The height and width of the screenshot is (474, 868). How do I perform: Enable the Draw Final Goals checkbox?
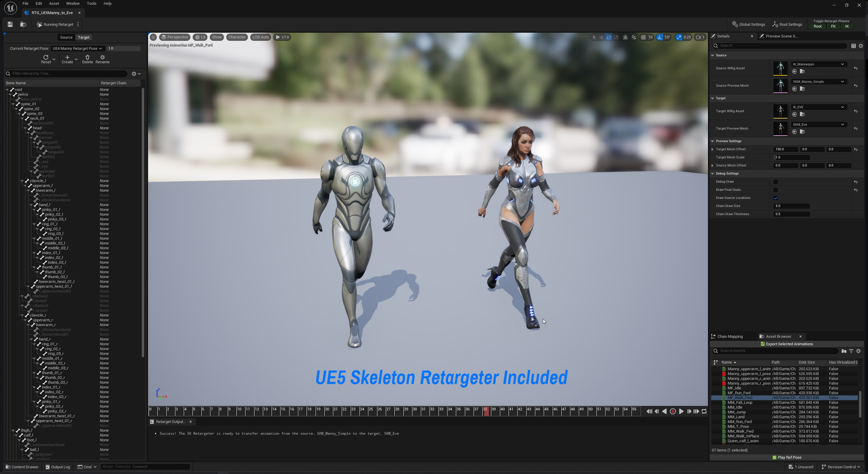click(x=776, y=190)
